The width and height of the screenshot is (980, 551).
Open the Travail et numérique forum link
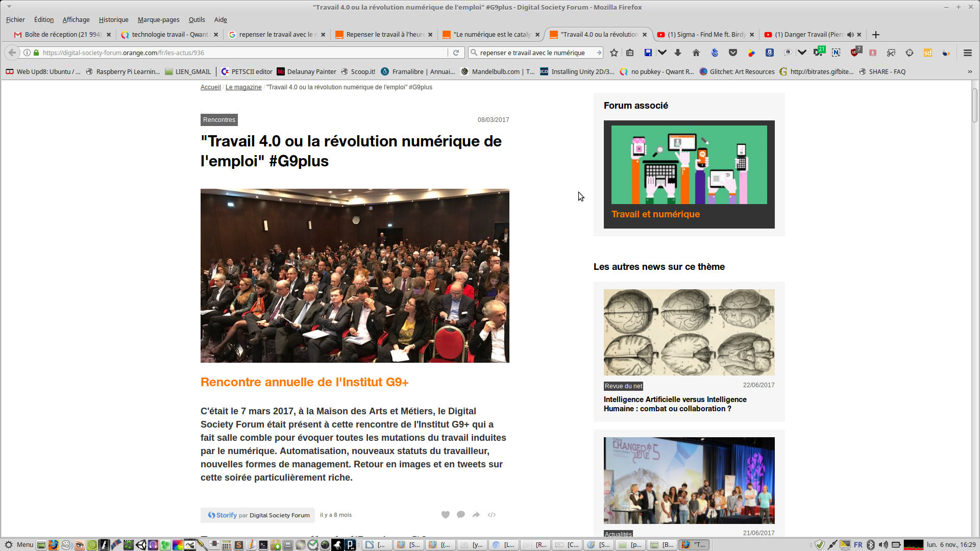pyautogui.click(x=655, y=214)
